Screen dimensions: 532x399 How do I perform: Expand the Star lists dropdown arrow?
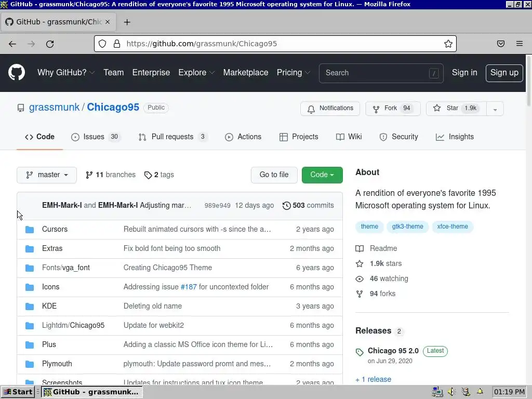[x=495, y=109]
